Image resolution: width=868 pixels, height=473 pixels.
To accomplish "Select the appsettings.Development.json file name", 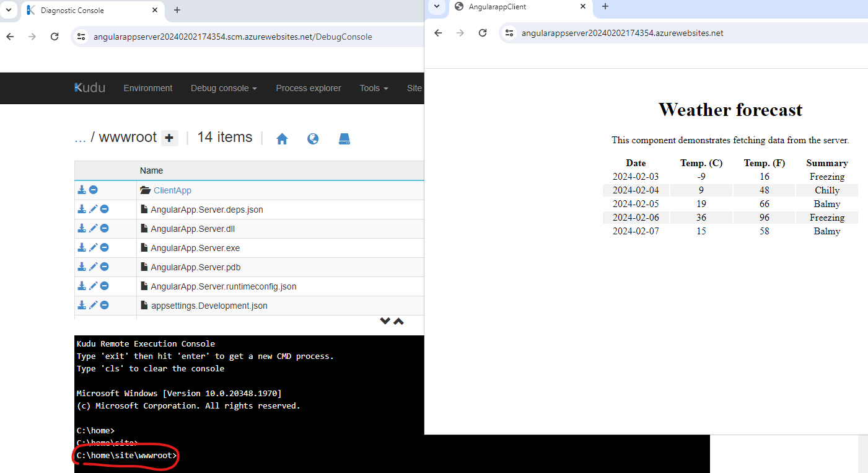I will (x=209, y=306).
